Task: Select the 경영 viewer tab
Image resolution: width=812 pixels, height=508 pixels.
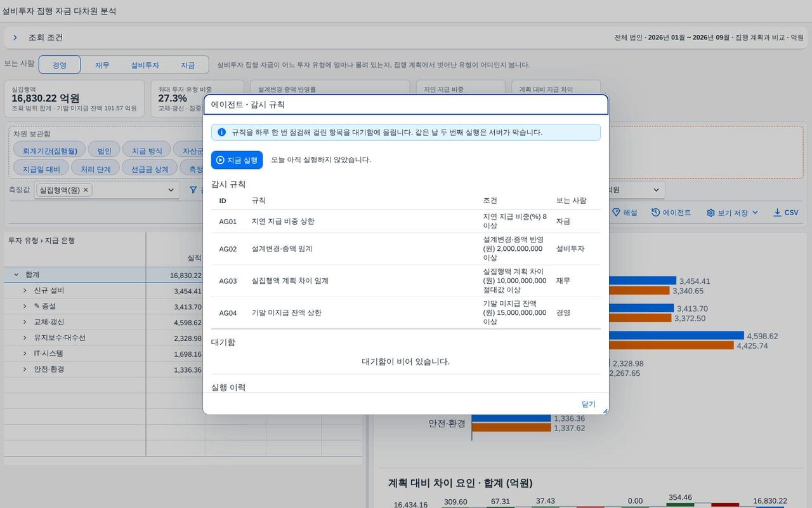Action: coord(60,65)
